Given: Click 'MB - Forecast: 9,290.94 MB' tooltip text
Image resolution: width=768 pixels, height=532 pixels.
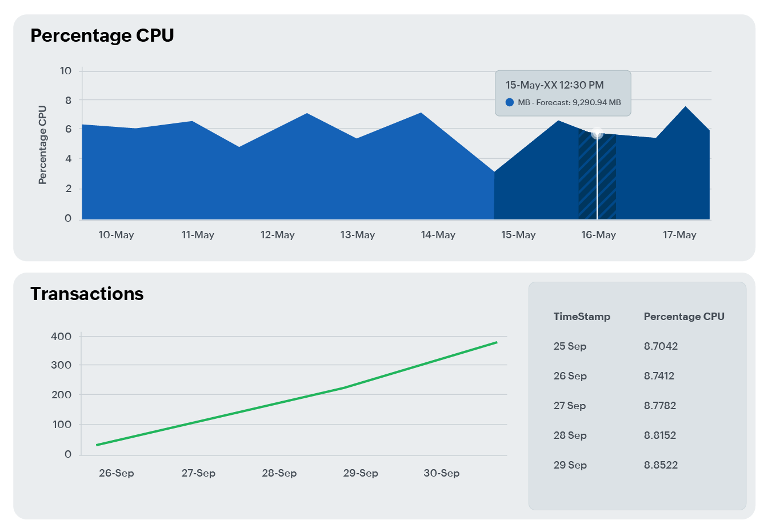Looking at the screenshot, I should coord(569,102).
